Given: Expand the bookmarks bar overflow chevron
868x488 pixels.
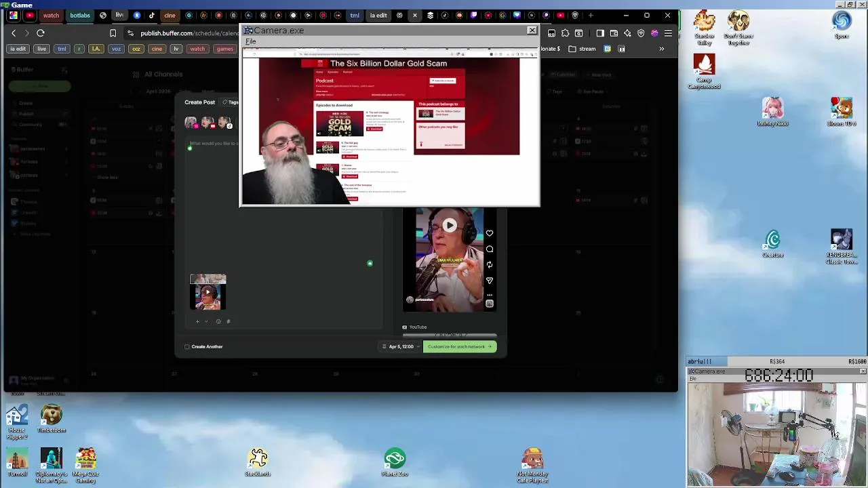Looking at the screenshot, I should (662, 49).
